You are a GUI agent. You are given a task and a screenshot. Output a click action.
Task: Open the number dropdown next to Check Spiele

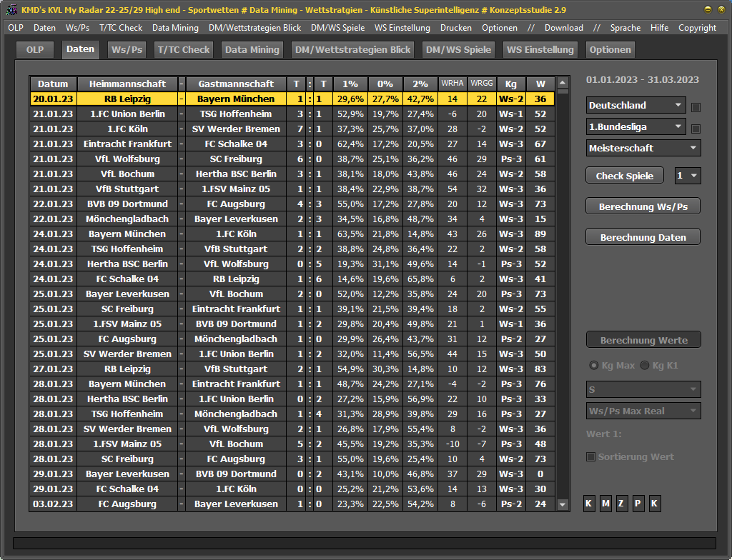(688, 176)
